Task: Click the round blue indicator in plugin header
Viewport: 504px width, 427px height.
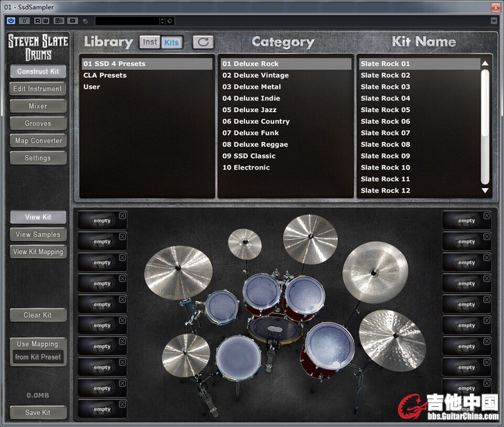Action: tap(85, 21)
